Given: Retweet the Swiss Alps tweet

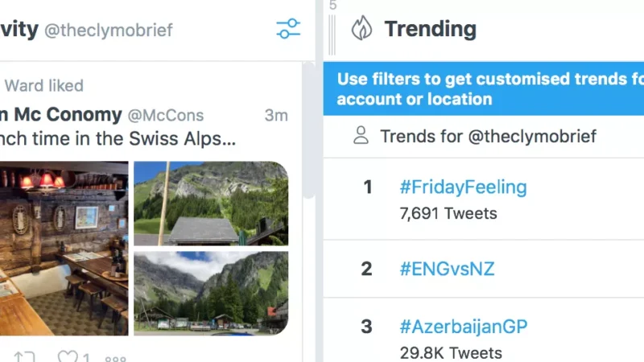Looking at the screenshot, I should click(24, 357).
